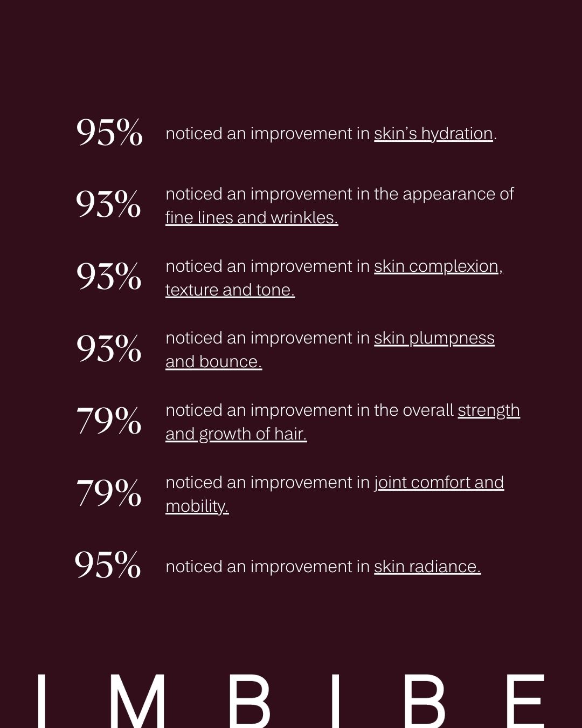
Task: Click the letter M in IMBIBE logo
Action: (x=137, y=700)
